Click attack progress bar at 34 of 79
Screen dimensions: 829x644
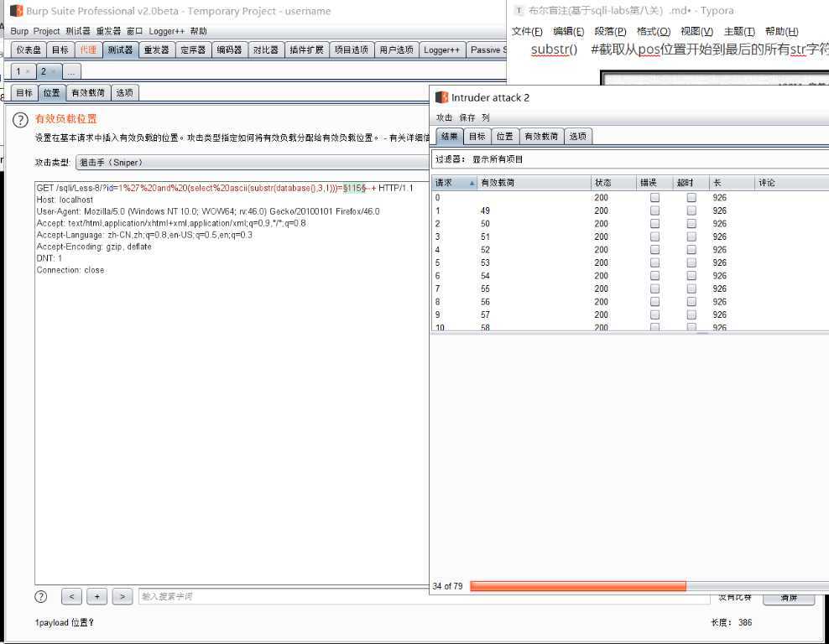point(649,586)
